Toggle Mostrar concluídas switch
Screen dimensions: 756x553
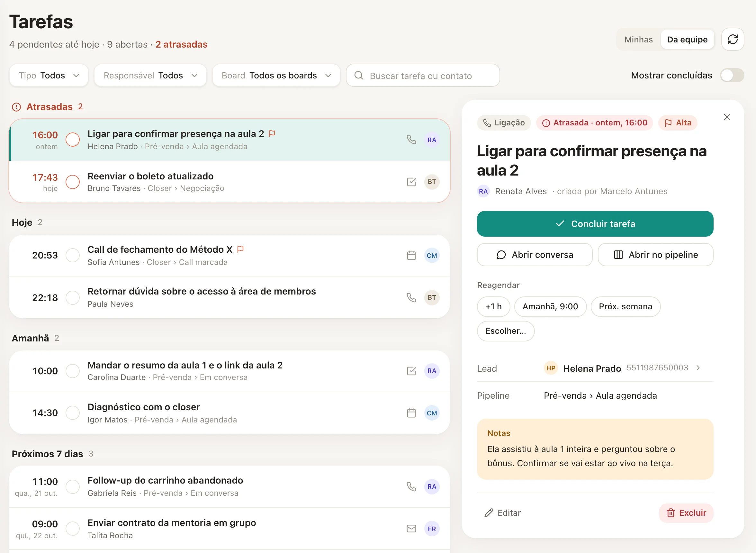732,75
